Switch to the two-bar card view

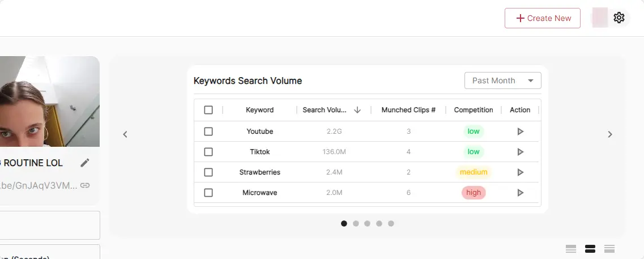tap(590, 249)
